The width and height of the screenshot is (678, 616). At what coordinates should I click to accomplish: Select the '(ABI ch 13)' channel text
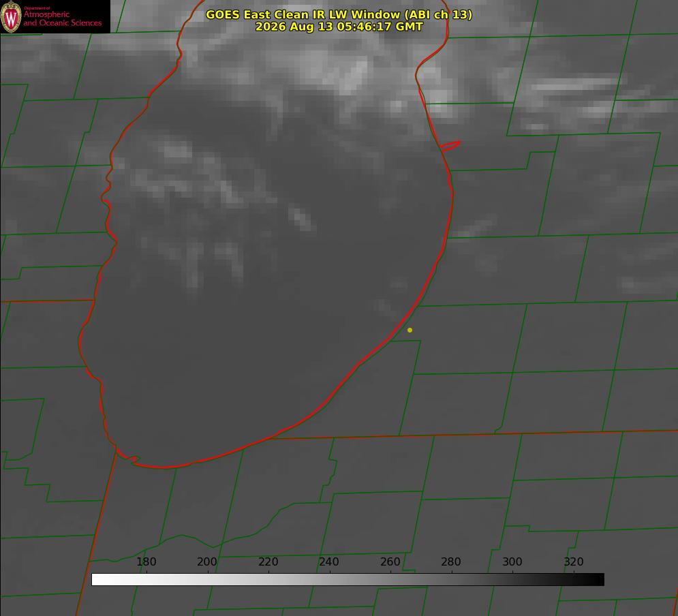[x=438, y=14]
